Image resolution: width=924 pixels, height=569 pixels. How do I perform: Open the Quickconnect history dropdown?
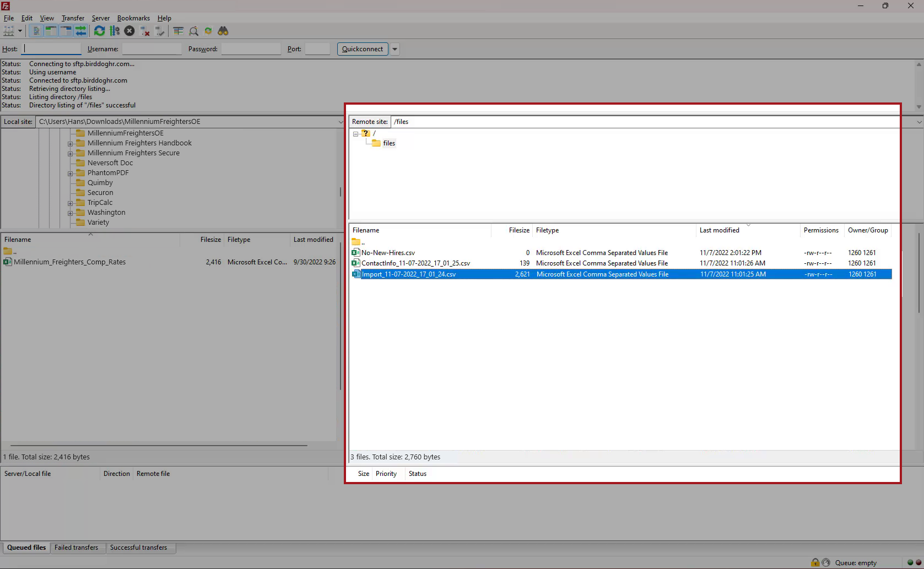(x=395, y=48)
